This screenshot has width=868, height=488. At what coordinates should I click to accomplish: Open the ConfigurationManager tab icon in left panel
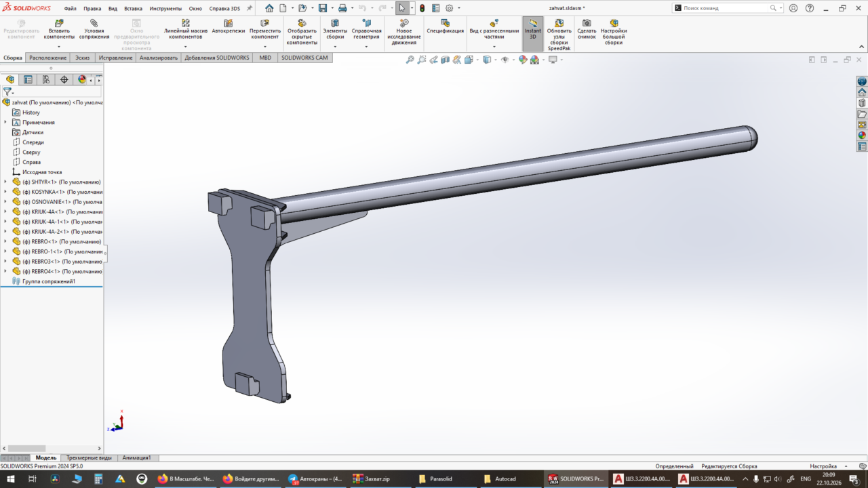46,79
